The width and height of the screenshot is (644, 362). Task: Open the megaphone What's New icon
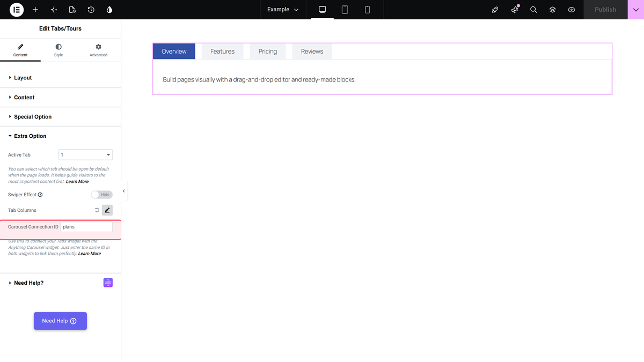[x=515, y=10]
